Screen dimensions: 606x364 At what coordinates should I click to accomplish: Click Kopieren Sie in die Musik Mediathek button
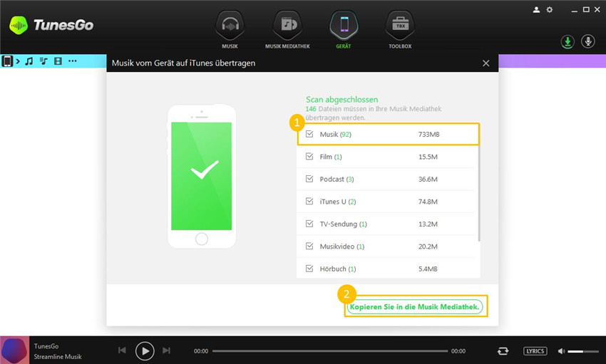(415, 307)
